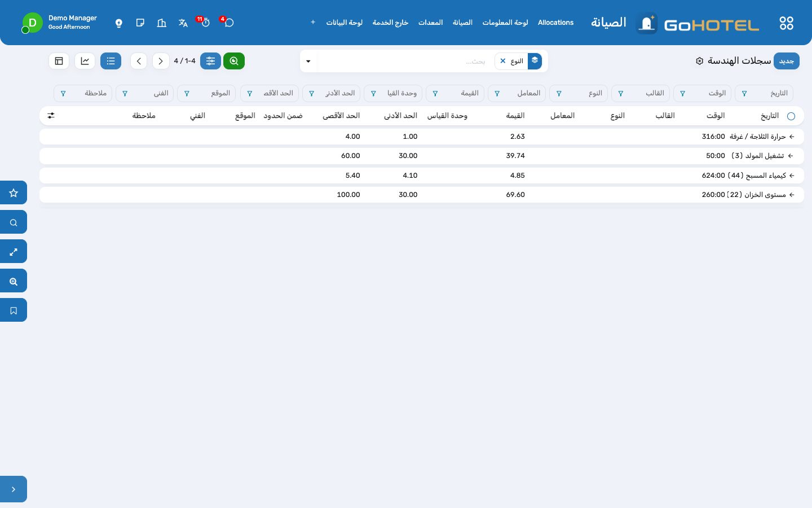This screenshot has height=508, width=812.
Task: Switch to graph chart view
Action: (x=85, y=61)
